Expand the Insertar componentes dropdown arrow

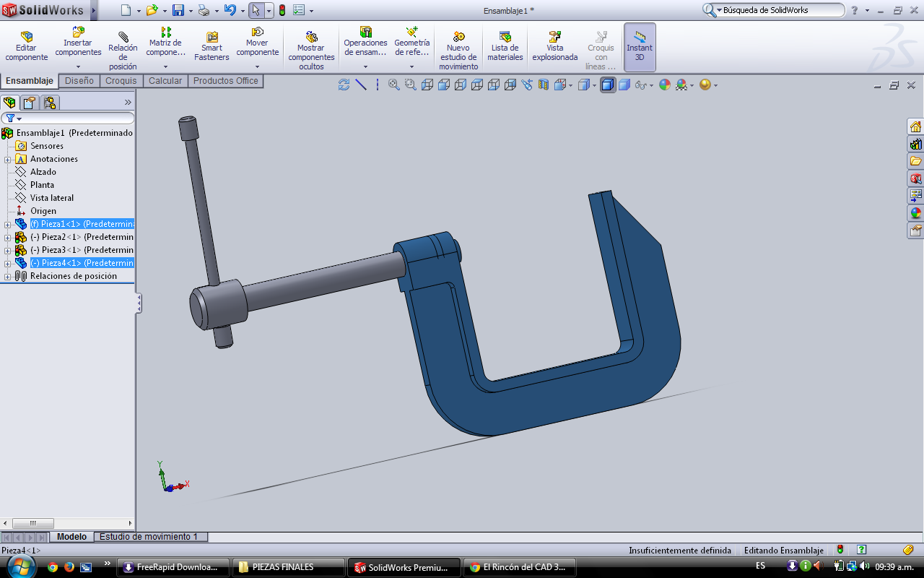point(78,66)
